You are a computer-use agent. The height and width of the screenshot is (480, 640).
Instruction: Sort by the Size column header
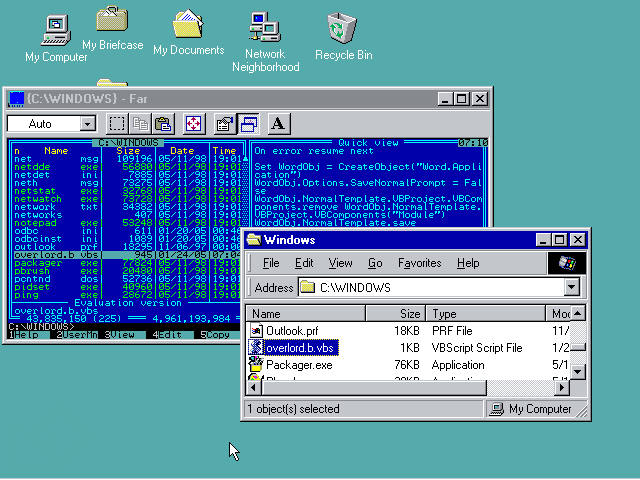point(396,313)
